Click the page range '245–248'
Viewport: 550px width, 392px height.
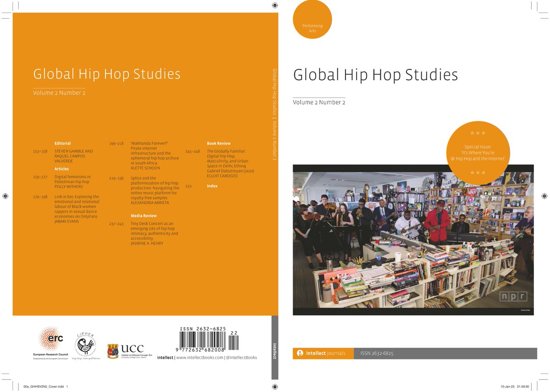click(192, 151)
